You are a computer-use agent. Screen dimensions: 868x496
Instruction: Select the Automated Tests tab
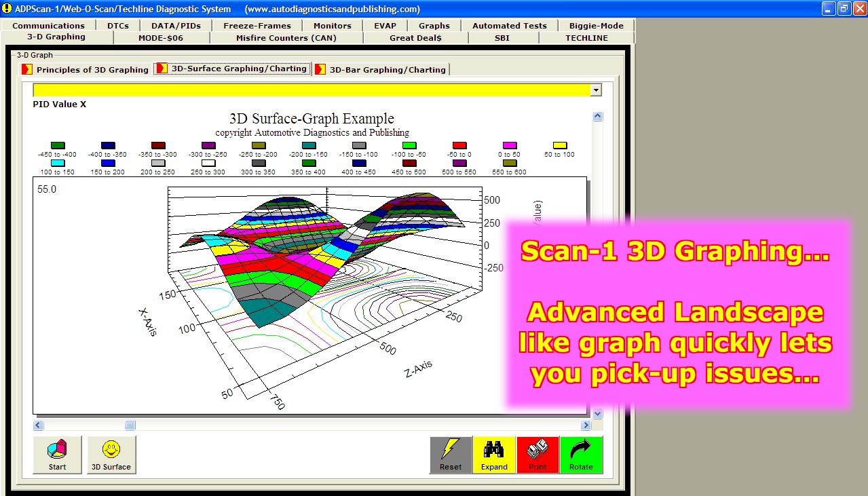click(510, 26)
